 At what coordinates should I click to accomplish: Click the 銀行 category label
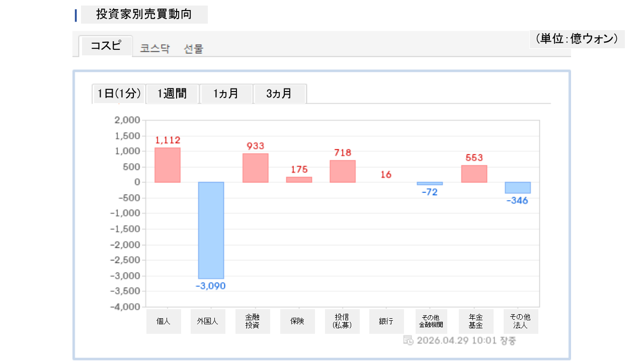point(386,321)
